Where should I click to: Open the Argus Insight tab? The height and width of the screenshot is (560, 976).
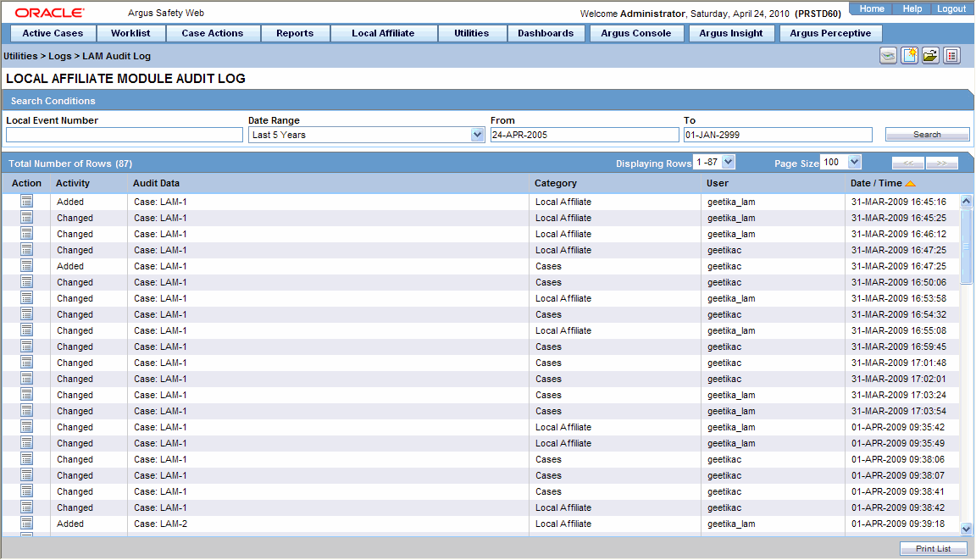tap(731, 33)
